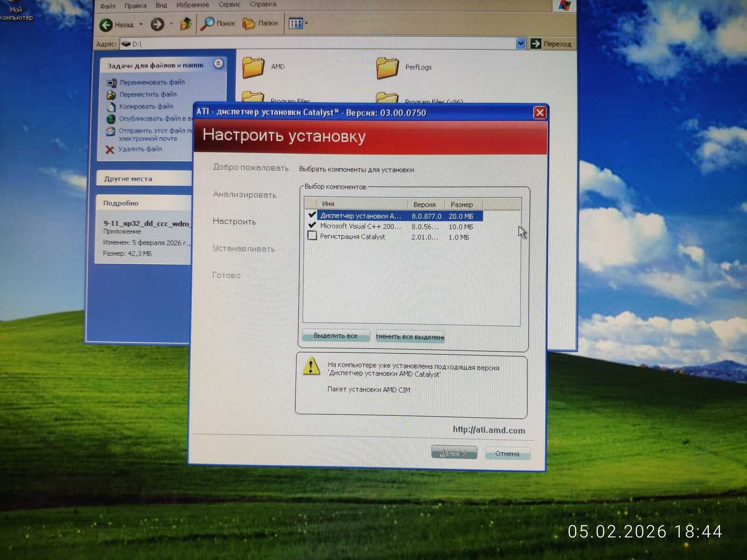Open the http://ati.amd.com link

pos(489,430)
